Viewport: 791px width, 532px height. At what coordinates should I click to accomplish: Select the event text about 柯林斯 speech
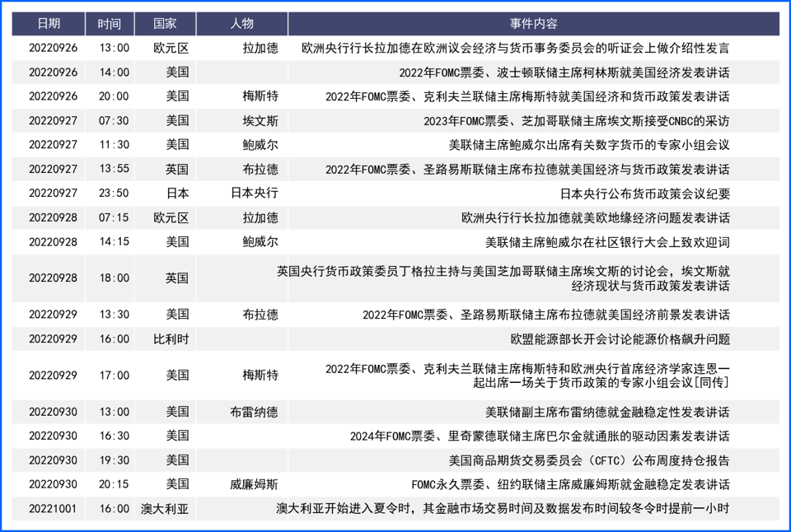(x=564, y=72)
